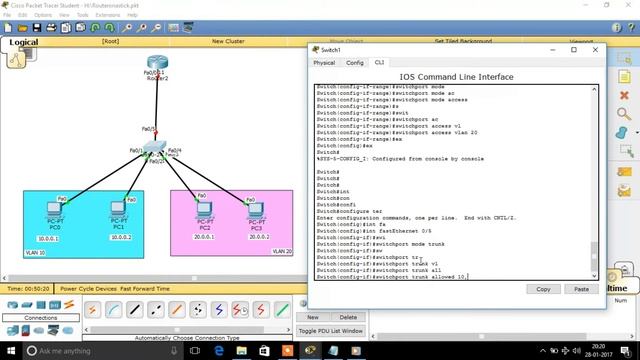Select the Add Complex PDU envelope
Screen dimensions: 640x360
pyautogui.click(x=624, y=190)
